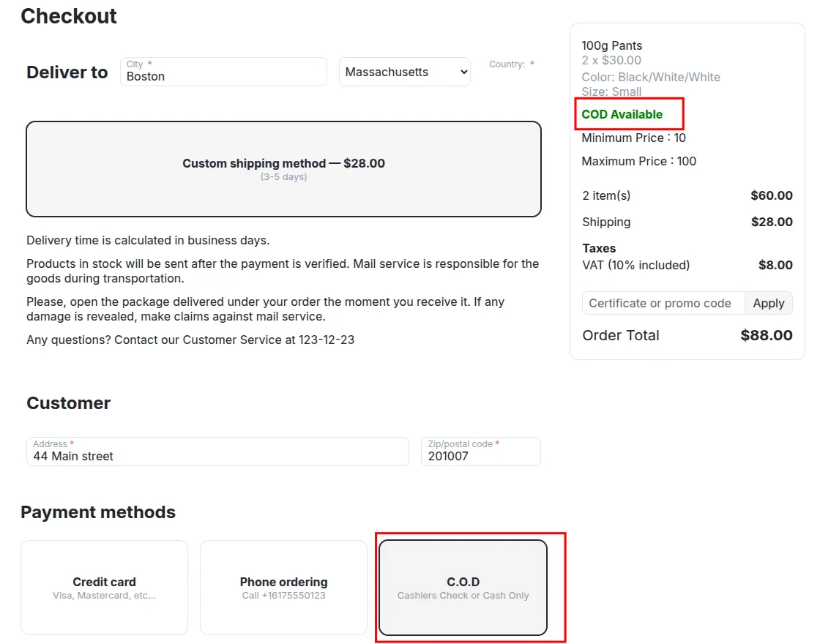Click the Country field label
Screen dimensions: 820x644
pos(507,64)
